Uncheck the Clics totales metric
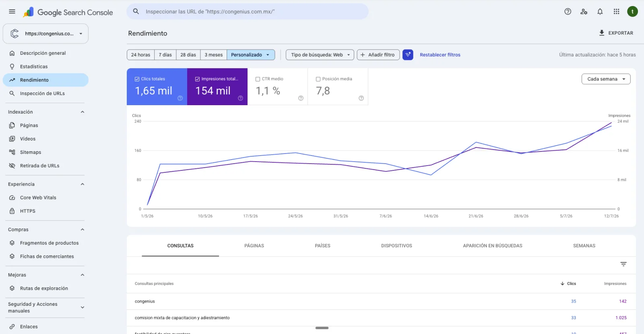644x334 pixels. [x=137, y=79]
